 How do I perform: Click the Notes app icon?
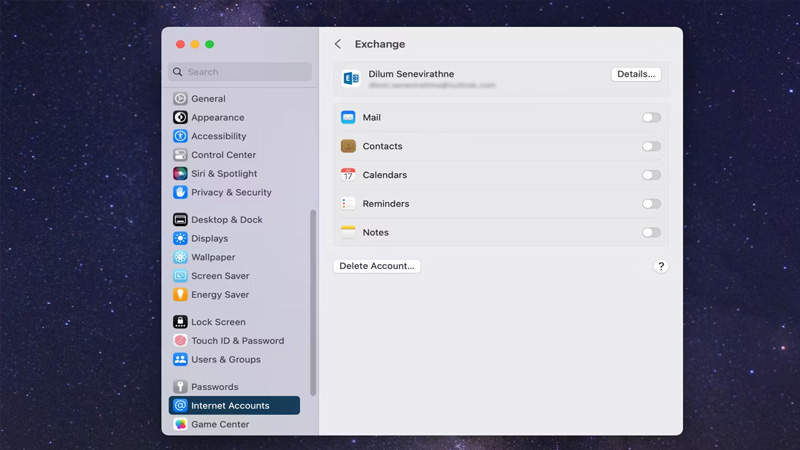(348, 232)
